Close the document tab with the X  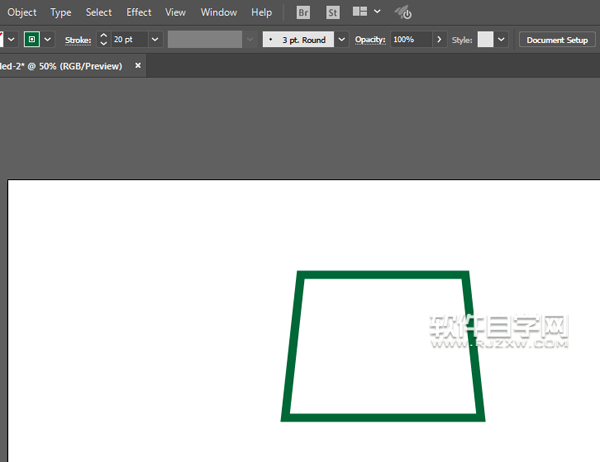[138, 65]
